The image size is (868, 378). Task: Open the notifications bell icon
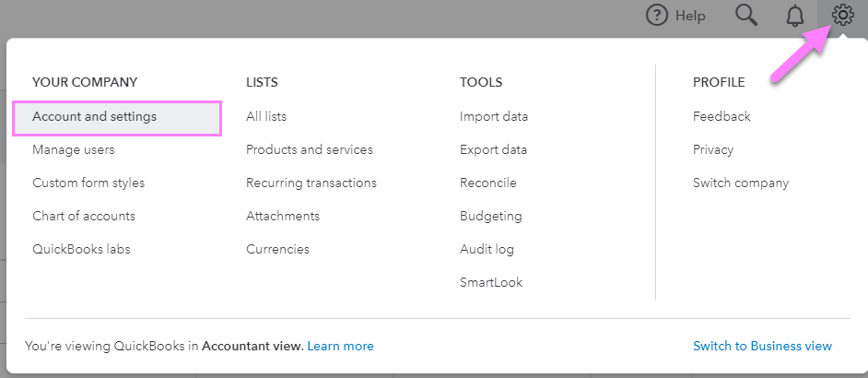[795, 16]
